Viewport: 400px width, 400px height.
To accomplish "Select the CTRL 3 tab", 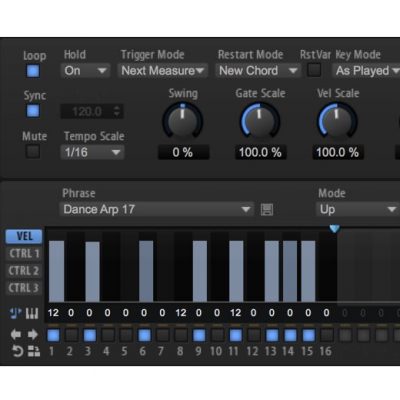I will [24, 288].
